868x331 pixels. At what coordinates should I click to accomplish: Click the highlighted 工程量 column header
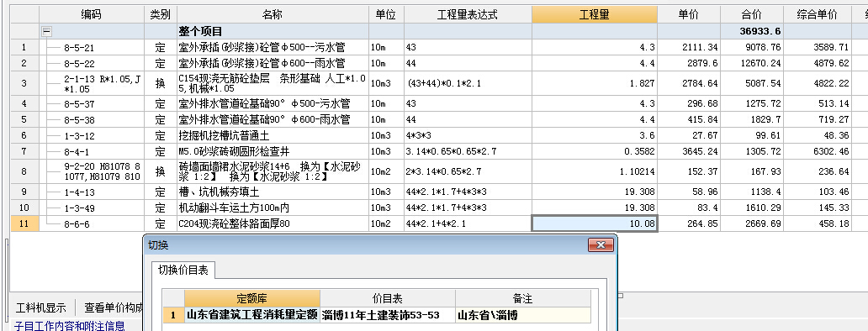pyautogui.click(x=595, y=15)
